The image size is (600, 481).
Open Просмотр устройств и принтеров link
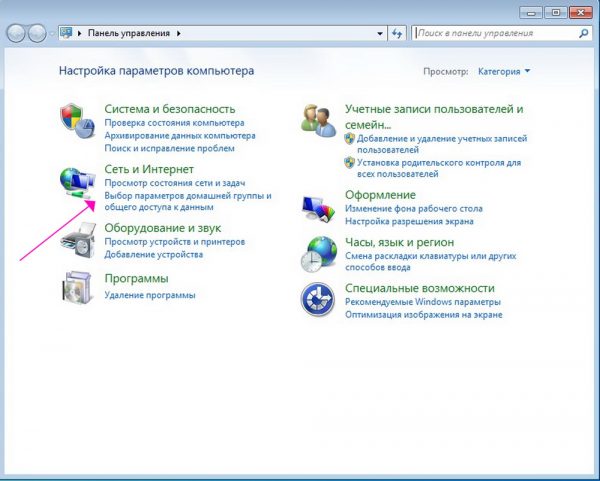[174, 242]
